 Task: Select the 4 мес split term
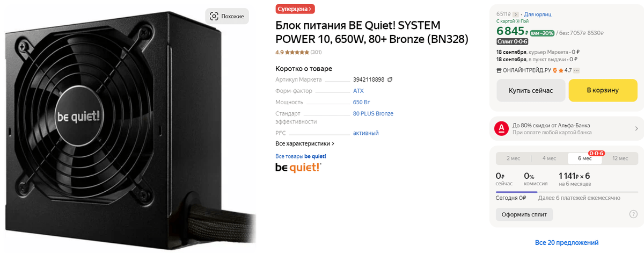click(x=549, y=158)
